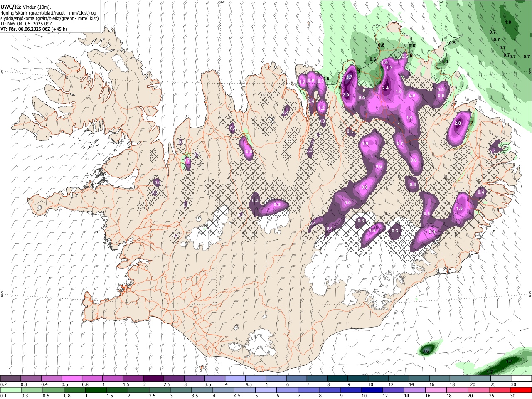Click the darkest green 1 swatch in the lower legend bar
Viewport: 532px width, 399px height.
96,390
